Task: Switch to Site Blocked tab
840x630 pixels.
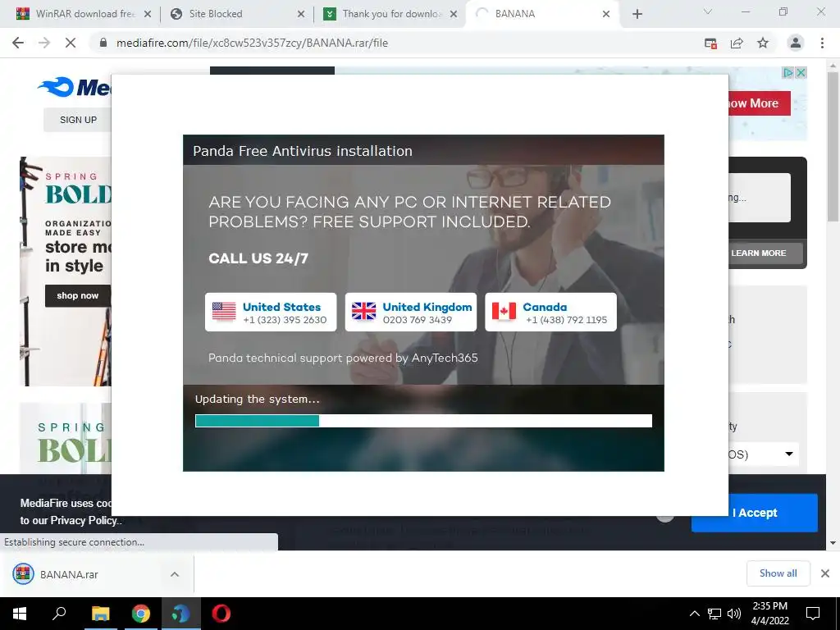Action: (236, 14)
